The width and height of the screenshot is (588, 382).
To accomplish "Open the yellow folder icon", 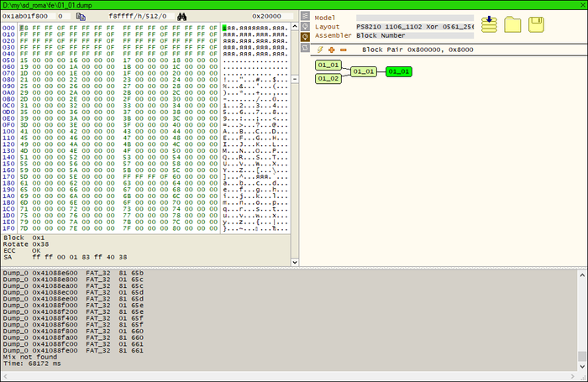I will tap(512, 24).
